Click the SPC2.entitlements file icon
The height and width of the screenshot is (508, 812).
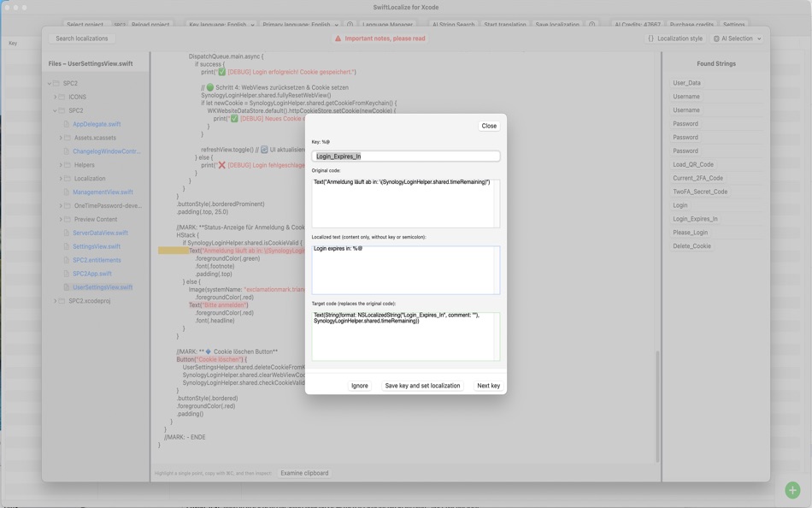pyautogui.click(x=67, y=260)
